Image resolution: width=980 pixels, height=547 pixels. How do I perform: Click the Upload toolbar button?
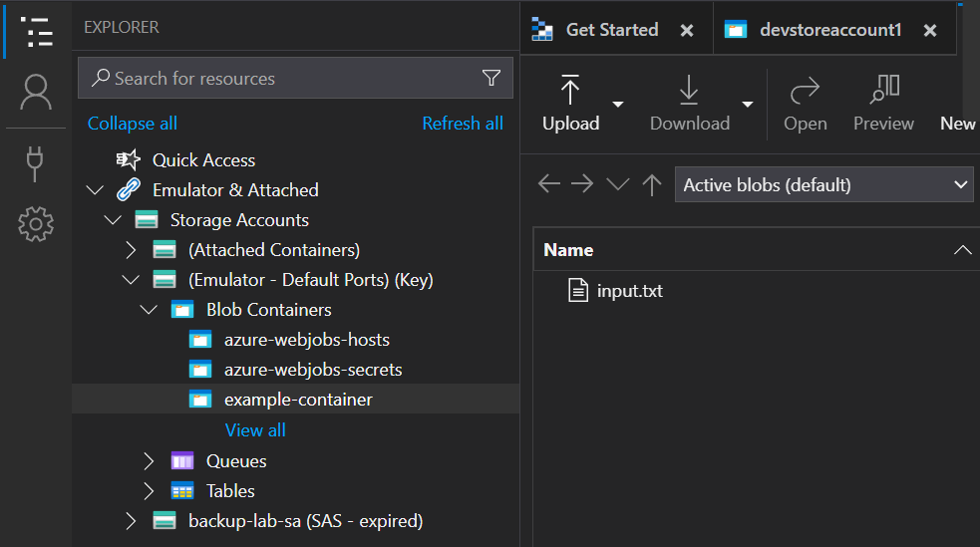(570, 104)
